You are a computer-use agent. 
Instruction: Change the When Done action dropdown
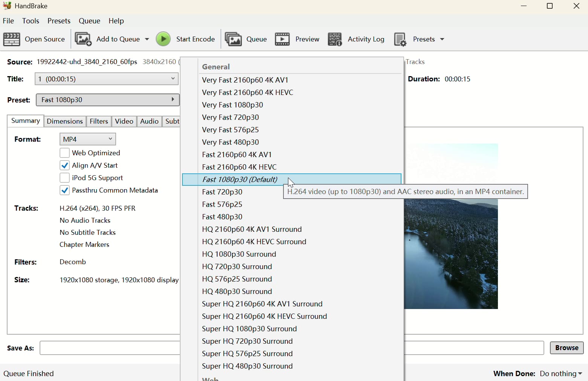pyautogui.click(x=560, y=373)
